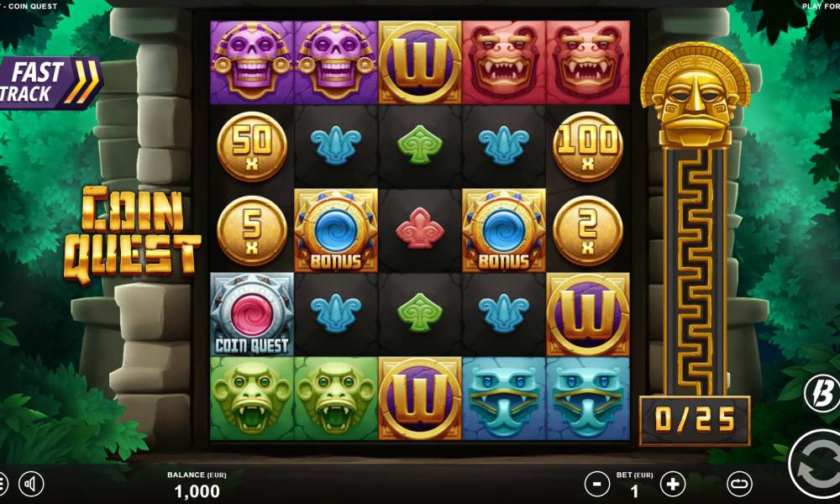Click the balance amount 1,000

pyautogui.click(x=197, y=491)
